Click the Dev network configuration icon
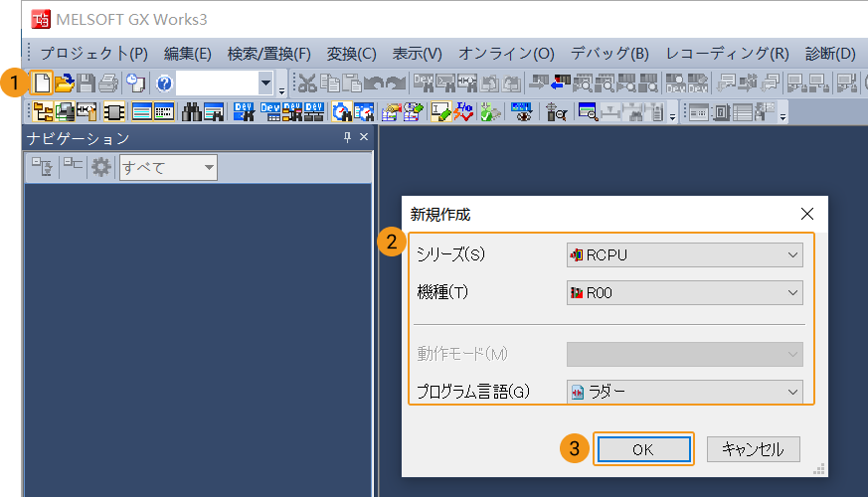868x497 pixels. [x=314, y=112]
